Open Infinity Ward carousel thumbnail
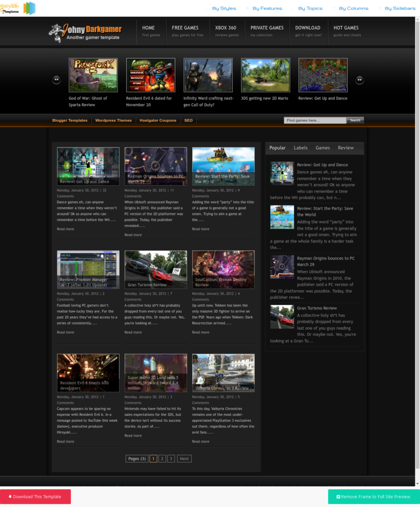This screenshot has width=420, height=507. click(x=208, y=75)
